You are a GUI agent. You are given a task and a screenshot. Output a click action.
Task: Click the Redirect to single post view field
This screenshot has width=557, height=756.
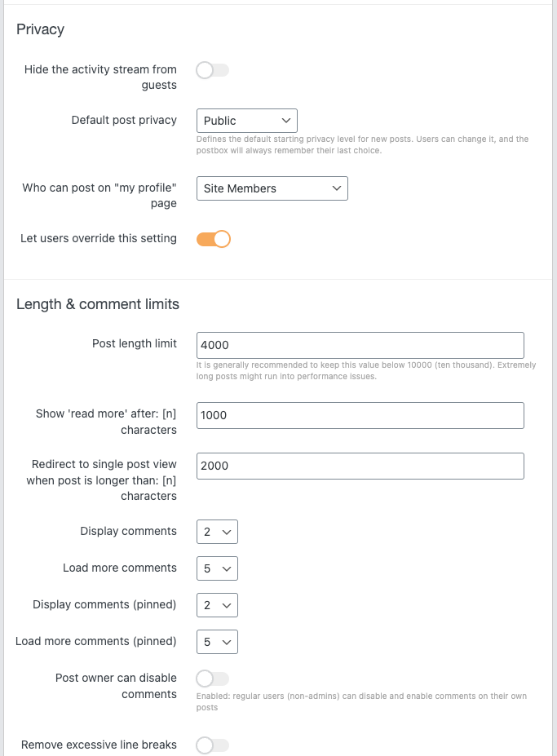(360, 466)
